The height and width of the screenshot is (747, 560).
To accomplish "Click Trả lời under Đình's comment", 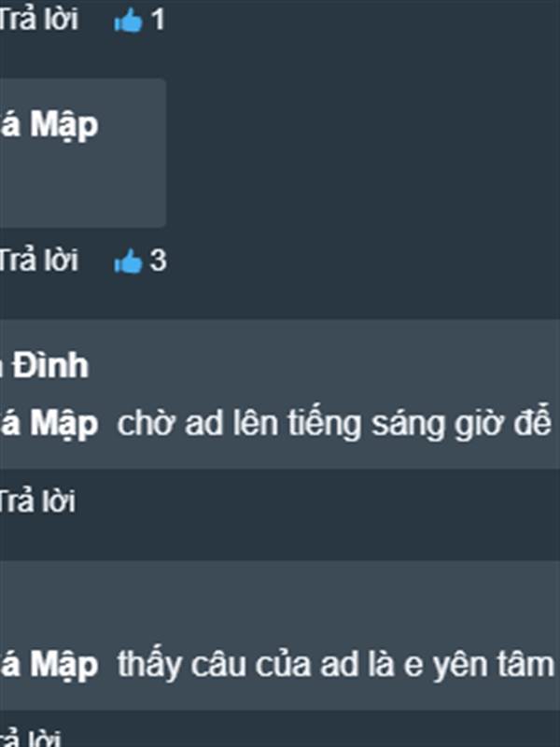I will [x=37, y=501].
